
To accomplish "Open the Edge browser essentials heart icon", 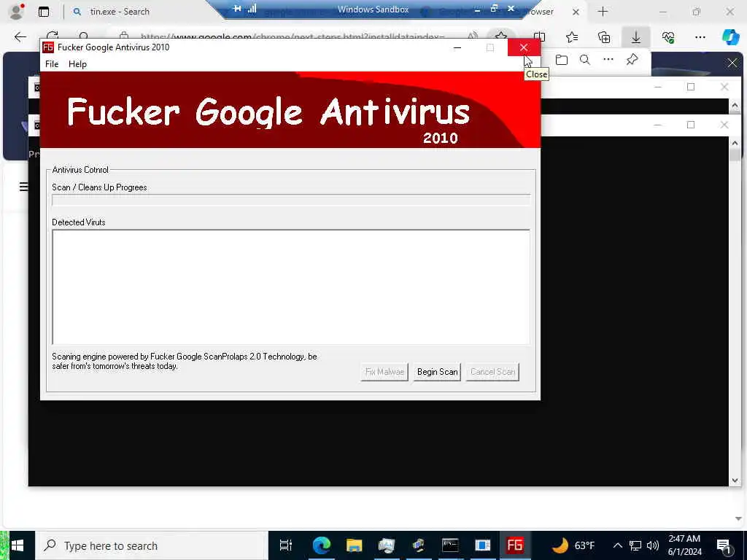I will (x=668, y=37).
